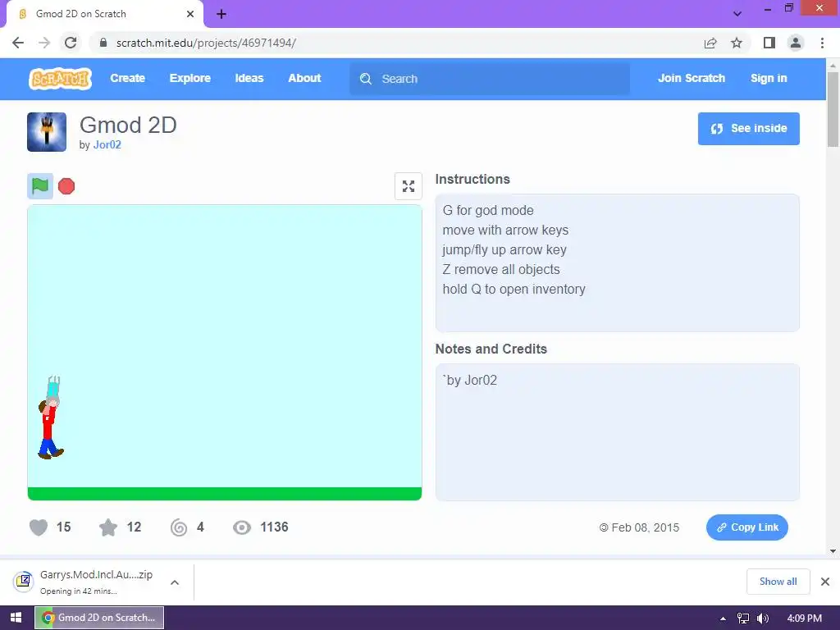Open the browser side panel

[769, 43]
